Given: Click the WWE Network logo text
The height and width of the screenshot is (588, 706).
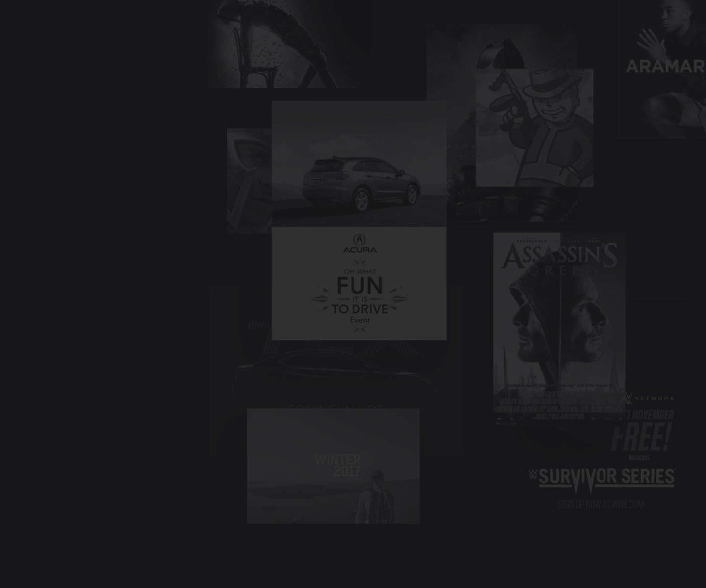Looking at the screenshot, I should coord(650,398).
